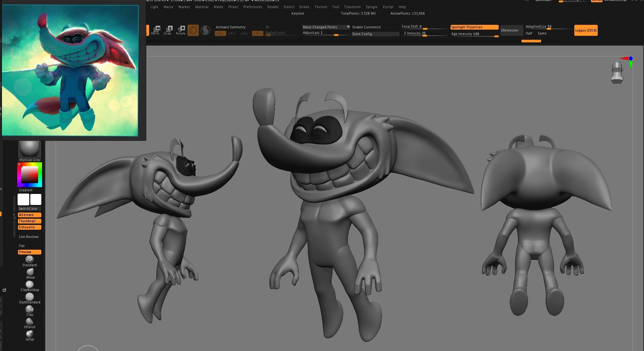The width and height of the screenshot is (644, 351).
Task: Select the Move transform tool
Action: 156,30
